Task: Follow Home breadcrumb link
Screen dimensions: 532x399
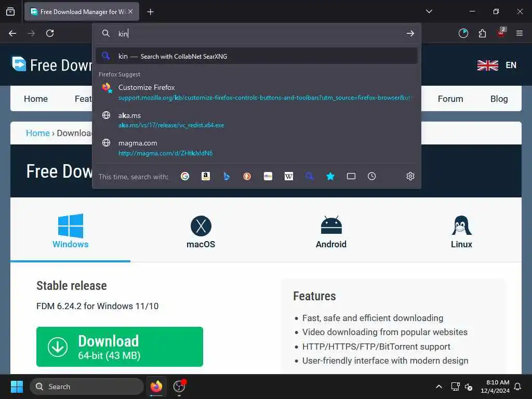Action: click(37, 133)
